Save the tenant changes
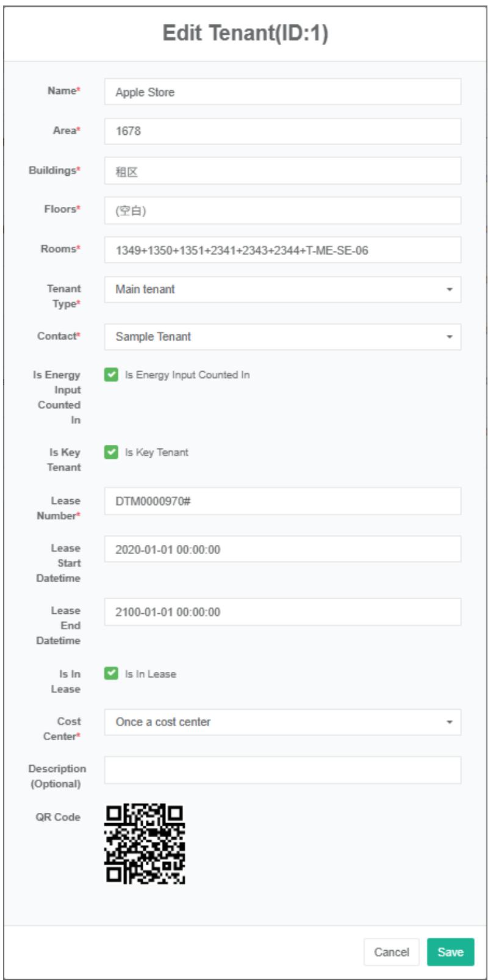 [450, 952]
